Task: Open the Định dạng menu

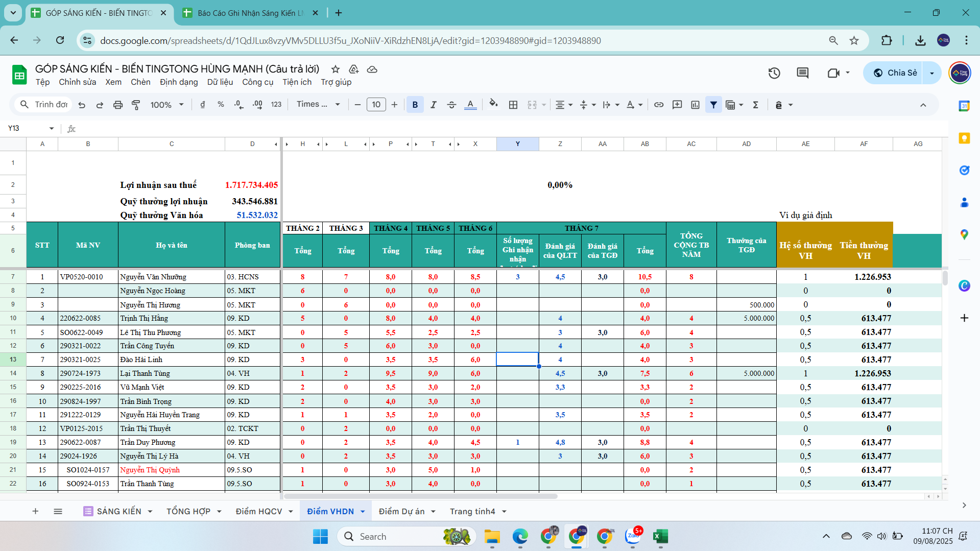Action: (179, 82)
